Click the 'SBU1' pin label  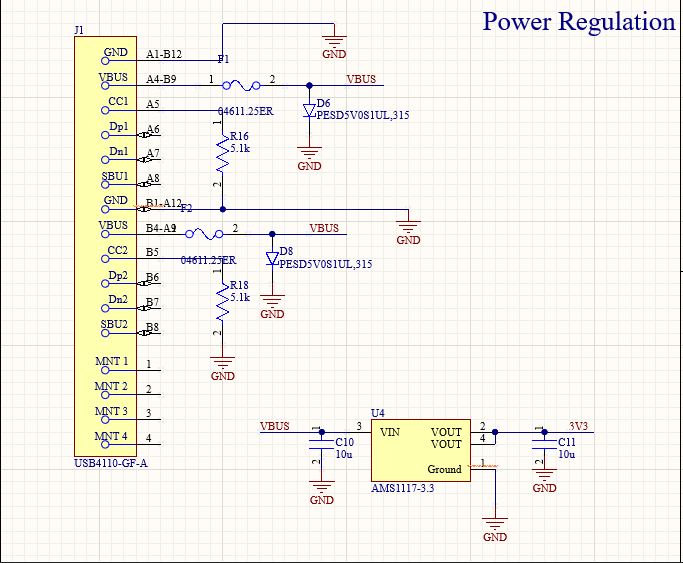[115, 176]
